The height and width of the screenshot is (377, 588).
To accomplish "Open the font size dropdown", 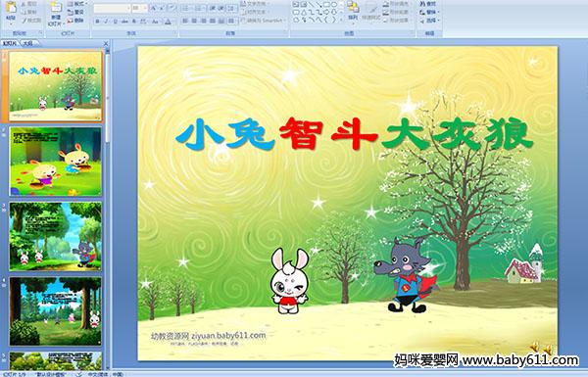I will pos(139,8).
